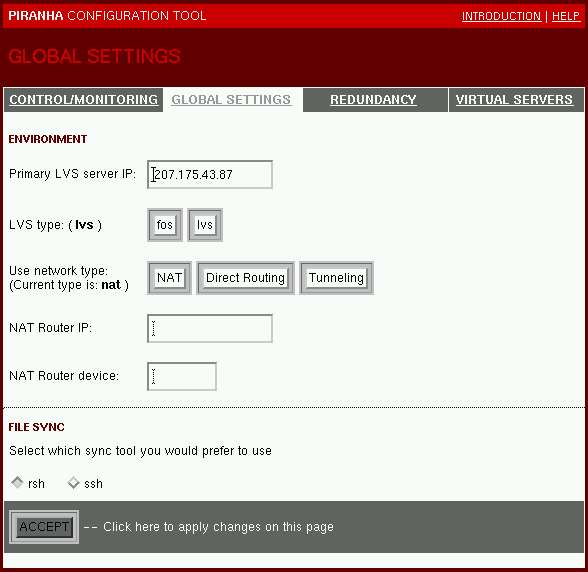Select the fos LVS type button
588x572 pixels.
(165, 225)
